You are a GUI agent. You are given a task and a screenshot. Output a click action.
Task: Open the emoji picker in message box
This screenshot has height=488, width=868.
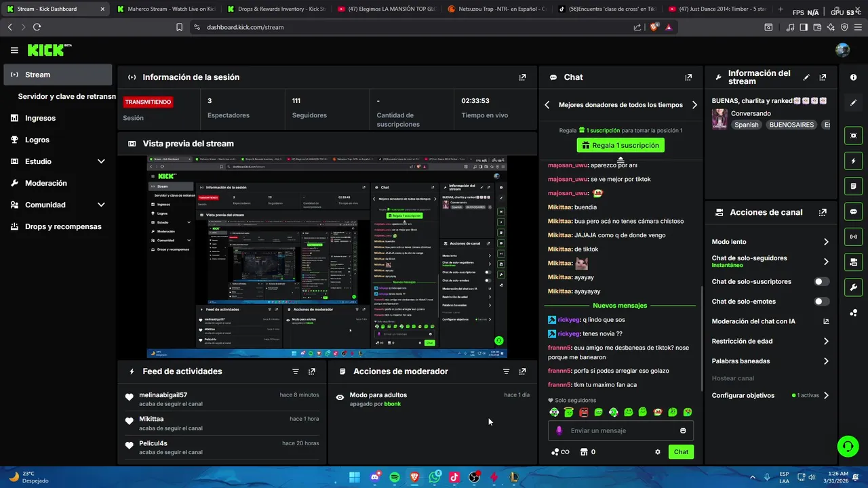click(683, 430)
